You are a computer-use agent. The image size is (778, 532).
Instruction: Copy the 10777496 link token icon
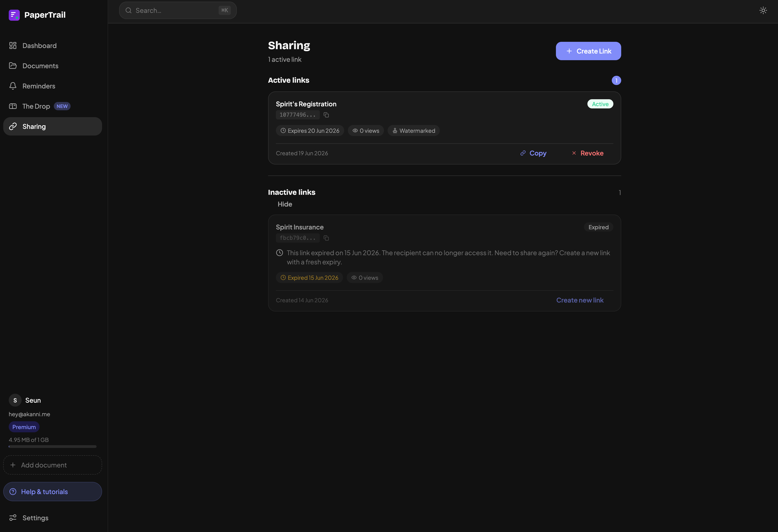pos(326,115)
